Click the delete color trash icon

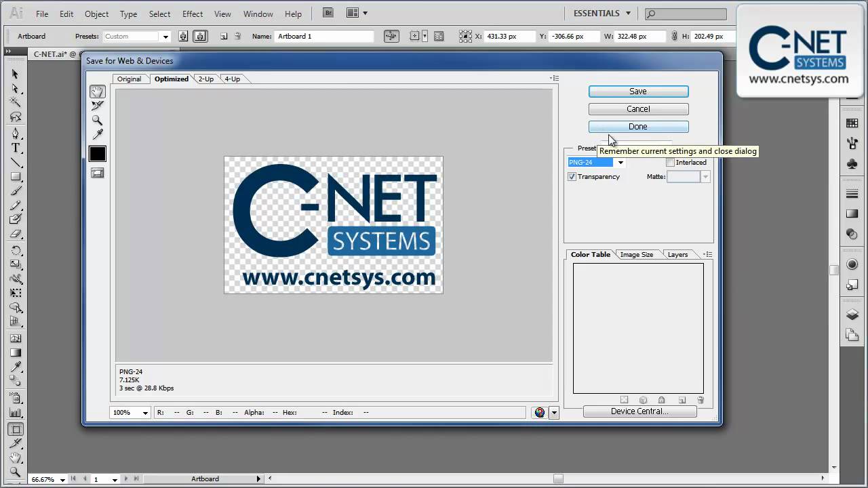point(701,400)
